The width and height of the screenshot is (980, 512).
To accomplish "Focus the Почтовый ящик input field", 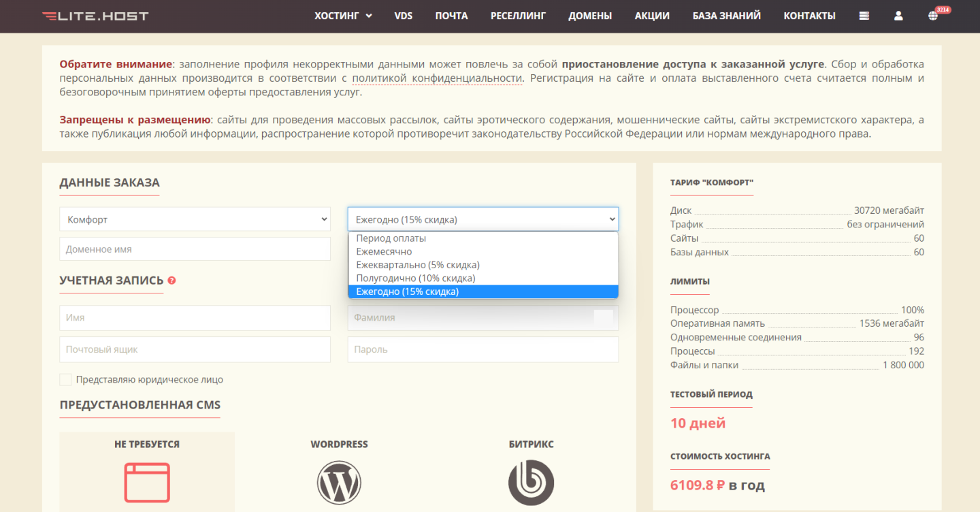I will (195, 349).
